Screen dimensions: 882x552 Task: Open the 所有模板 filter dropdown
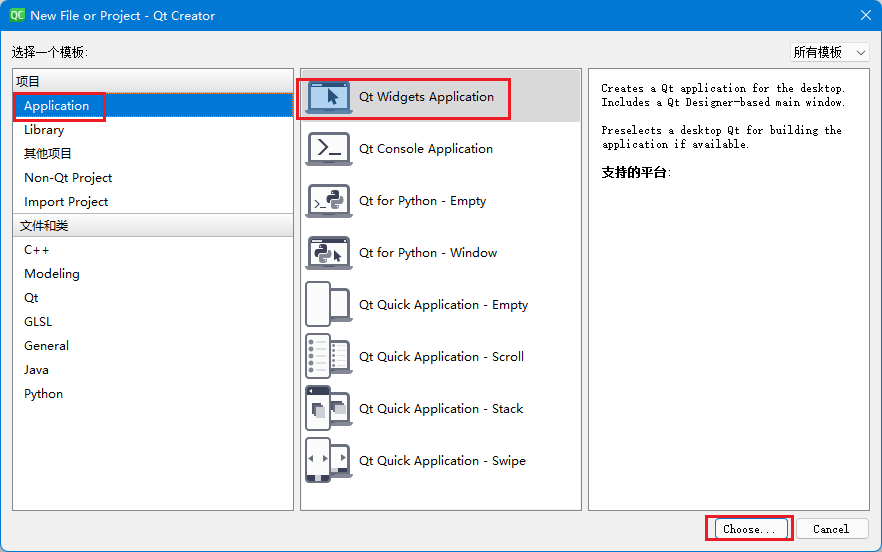coord(830,52)
